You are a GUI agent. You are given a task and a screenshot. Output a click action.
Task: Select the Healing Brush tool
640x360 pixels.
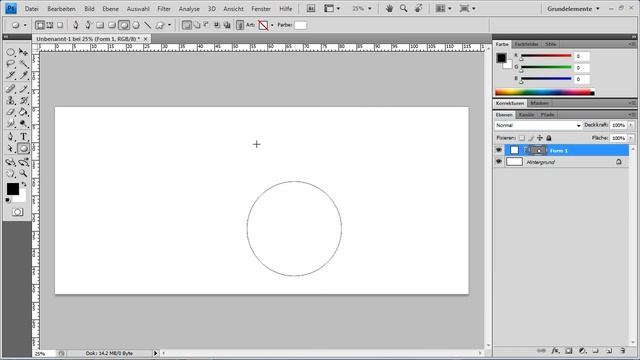(11, 89)
